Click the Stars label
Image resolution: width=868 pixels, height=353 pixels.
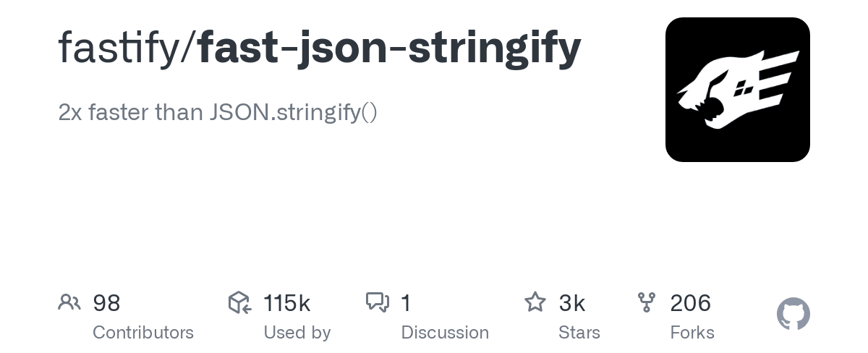click(579, 333)
